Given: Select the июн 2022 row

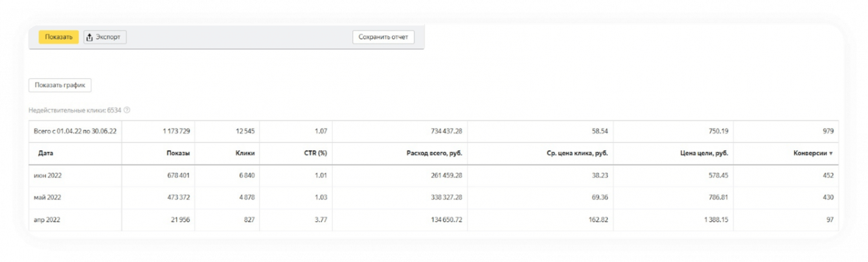Looking at the screenshot, I should tap(49, 175).
